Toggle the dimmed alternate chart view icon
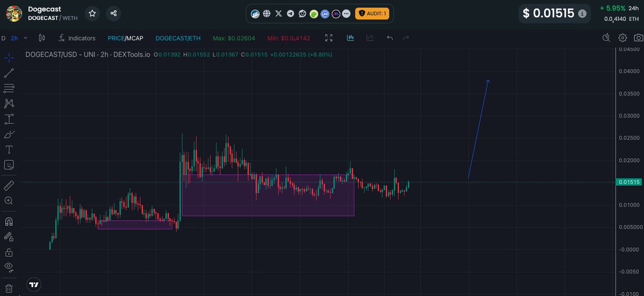Image resolution: width=644 pixels, height=296 pixels. 370,38
